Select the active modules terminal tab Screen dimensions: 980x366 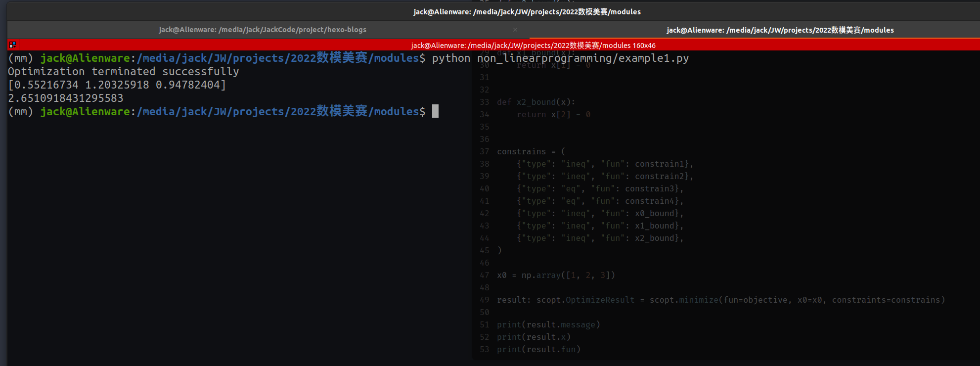point(780,30)
